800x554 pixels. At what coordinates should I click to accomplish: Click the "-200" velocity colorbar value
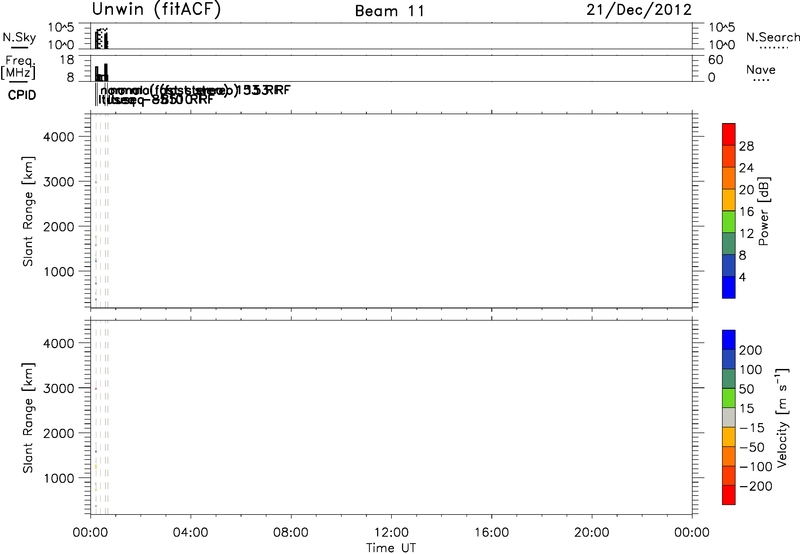coord(756,486)
